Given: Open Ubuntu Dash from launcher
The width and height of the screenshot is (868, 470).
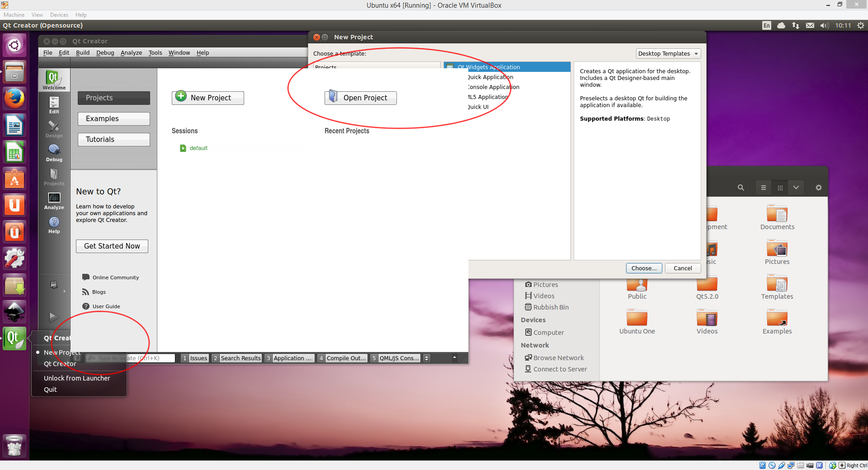Looking at the screenshot, I should [x=14, y=45].
